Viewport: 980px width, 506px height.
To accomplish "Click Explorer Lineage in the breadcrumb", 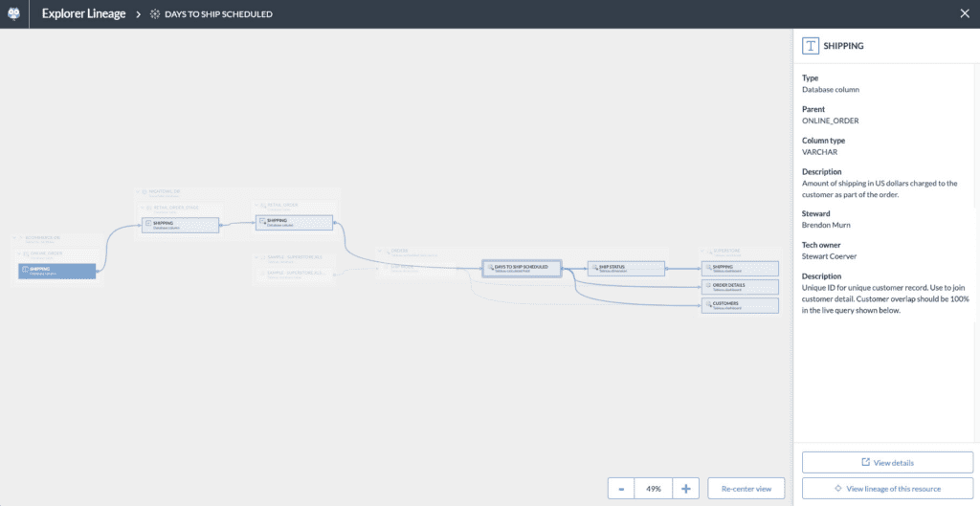I will [83, 14].
